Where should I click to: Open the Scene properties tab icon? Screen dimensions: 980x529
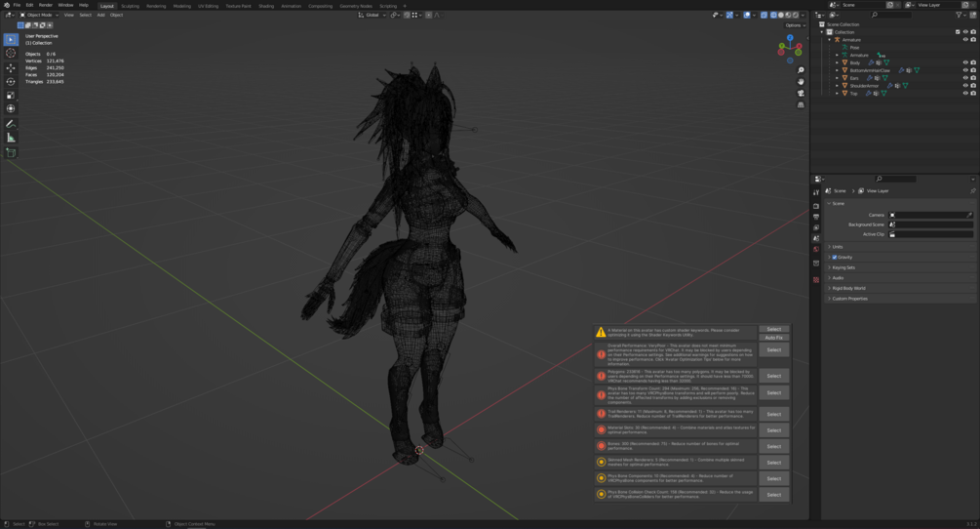816,238
